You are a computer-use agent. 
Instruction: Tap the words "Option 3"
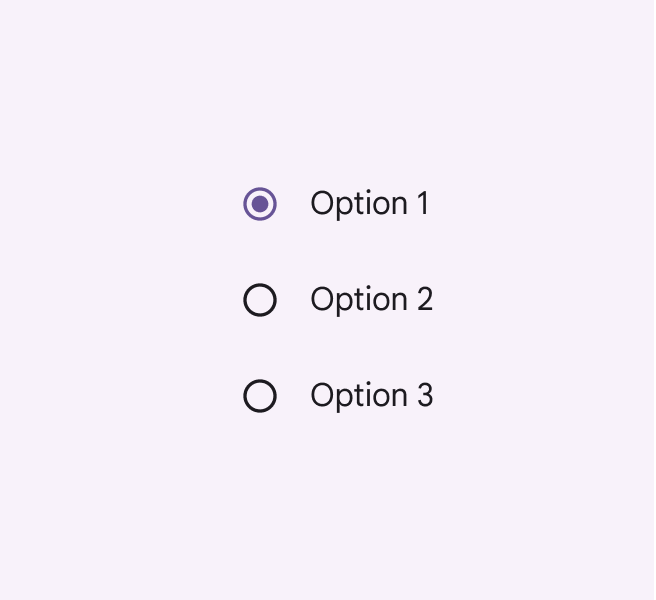coord(371,396)
